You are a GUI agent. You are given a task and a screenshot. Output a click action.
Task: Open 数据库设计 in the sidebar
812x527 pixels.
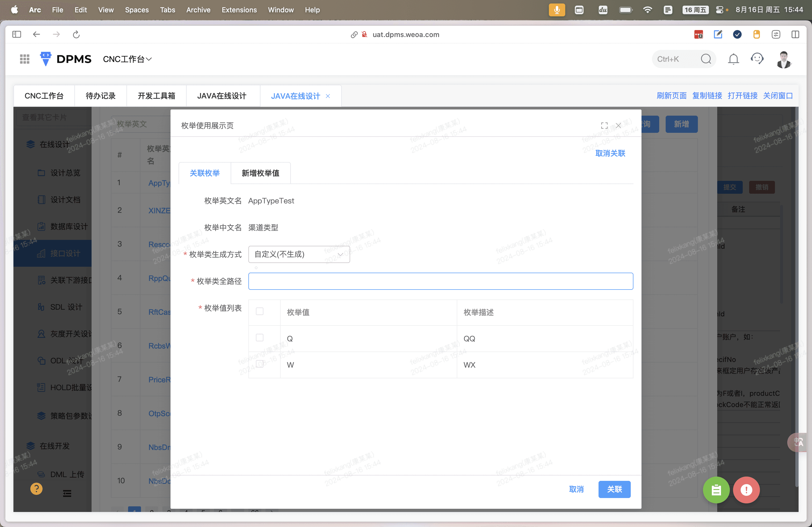(x=69, y=227)
